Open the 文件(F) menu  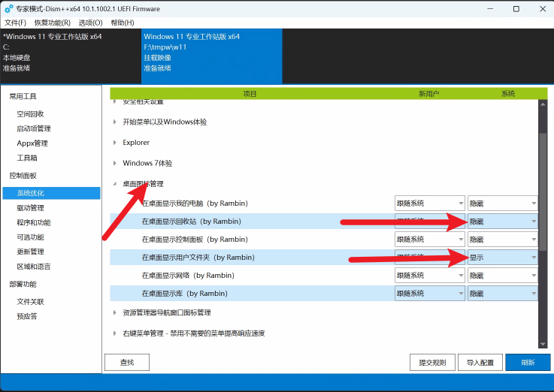click(x=15, y=23)
